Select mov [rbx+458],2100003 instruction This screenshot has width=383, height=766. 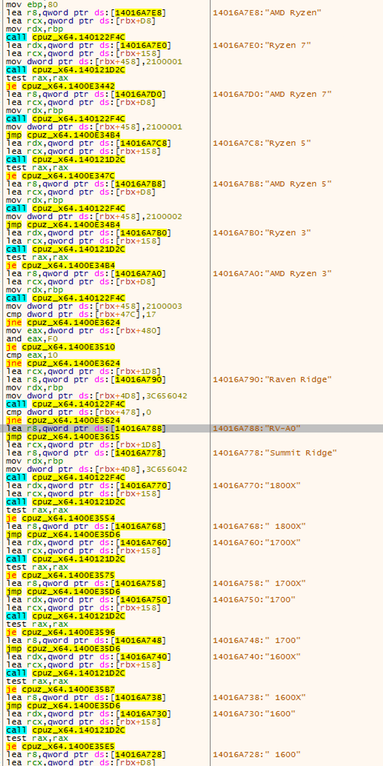click(x=94, y=306)
